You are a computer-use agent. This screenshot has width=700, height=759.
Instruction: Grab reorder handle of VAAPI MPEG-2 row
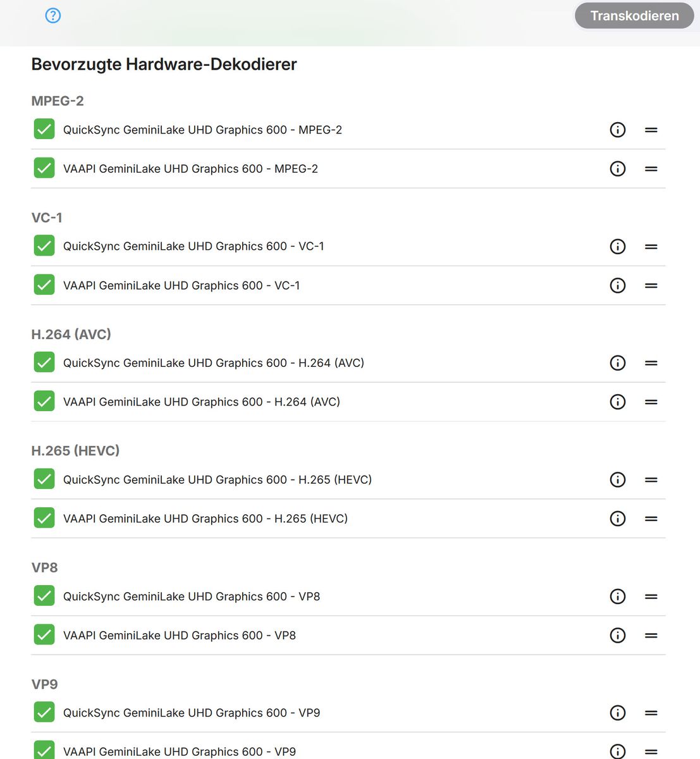[651, 169]
